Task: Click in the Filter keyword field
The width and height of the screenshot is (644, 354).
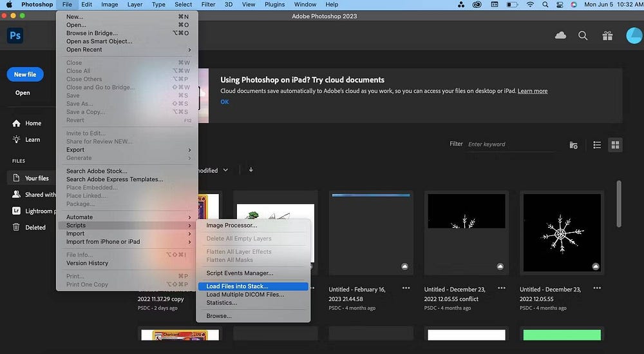Action: point(509,144)
